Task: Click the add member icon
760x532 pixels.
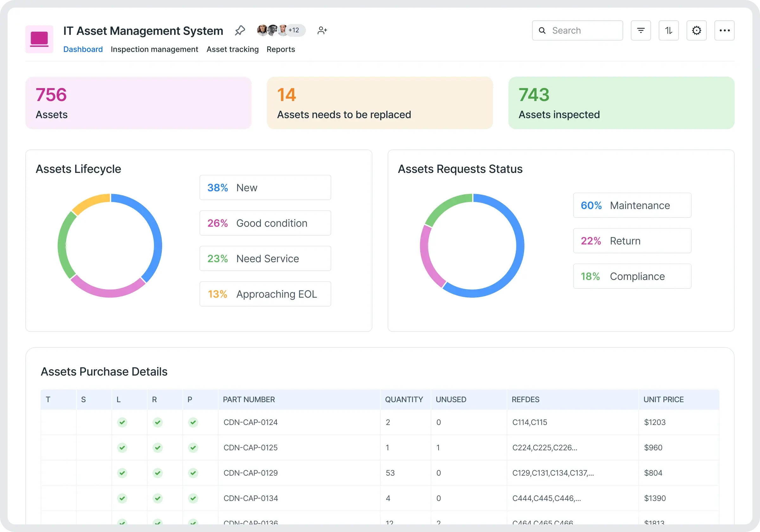Action: (x=322, y=30)
